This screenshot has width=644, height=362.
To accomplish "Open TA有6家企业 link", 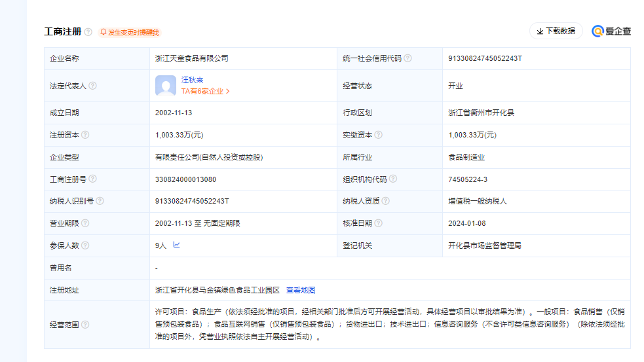I will tap(205, 91).
